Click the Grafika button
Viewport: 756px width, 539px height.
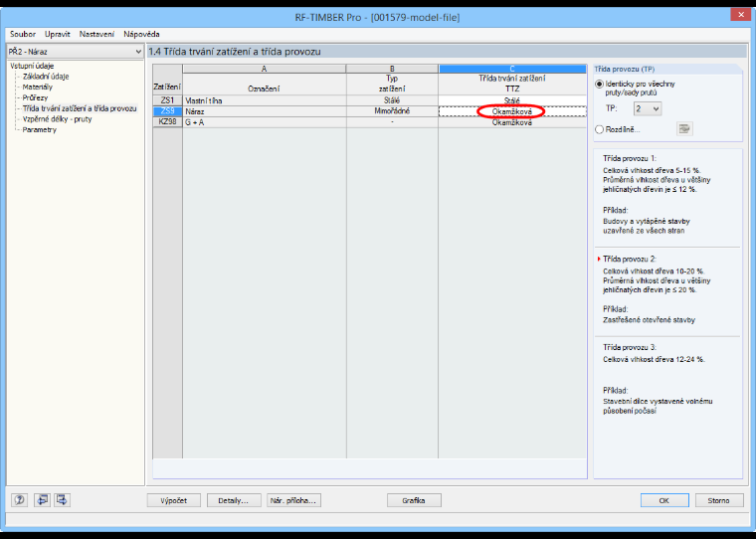(x=414, y=500)
